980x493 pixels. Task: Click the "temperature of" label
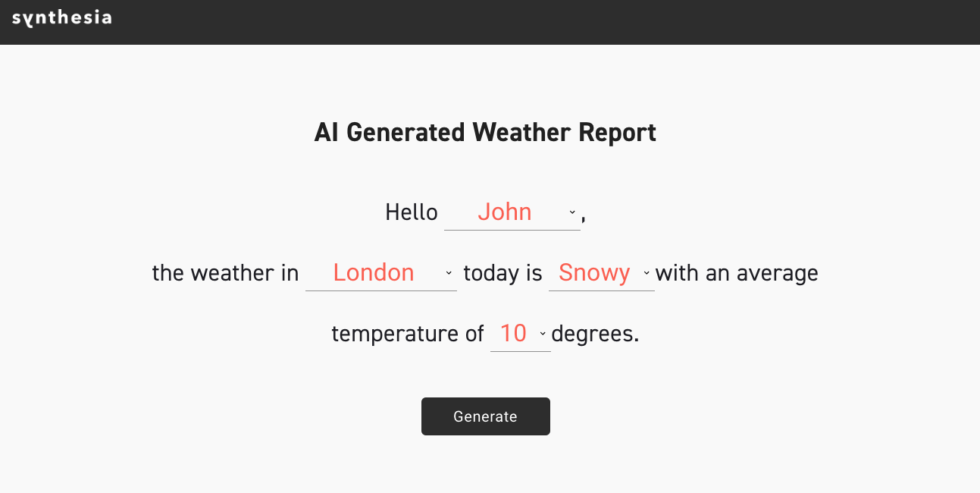(x=408, y=334)
